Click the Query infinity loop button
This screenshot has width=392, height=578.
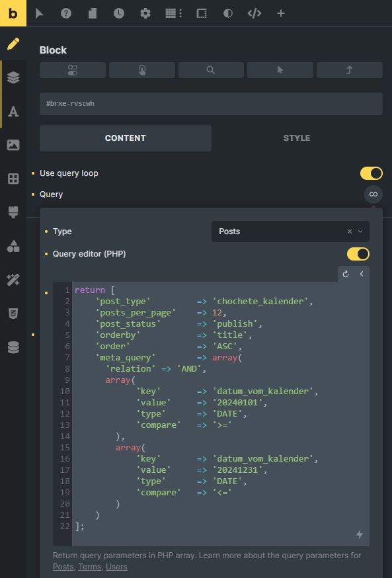click(373, 194)
